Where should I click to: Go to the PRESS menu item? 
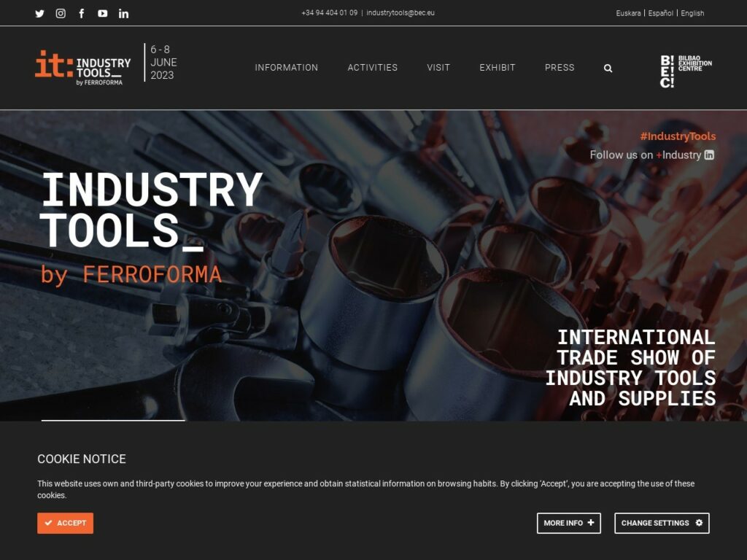point(560,68)
